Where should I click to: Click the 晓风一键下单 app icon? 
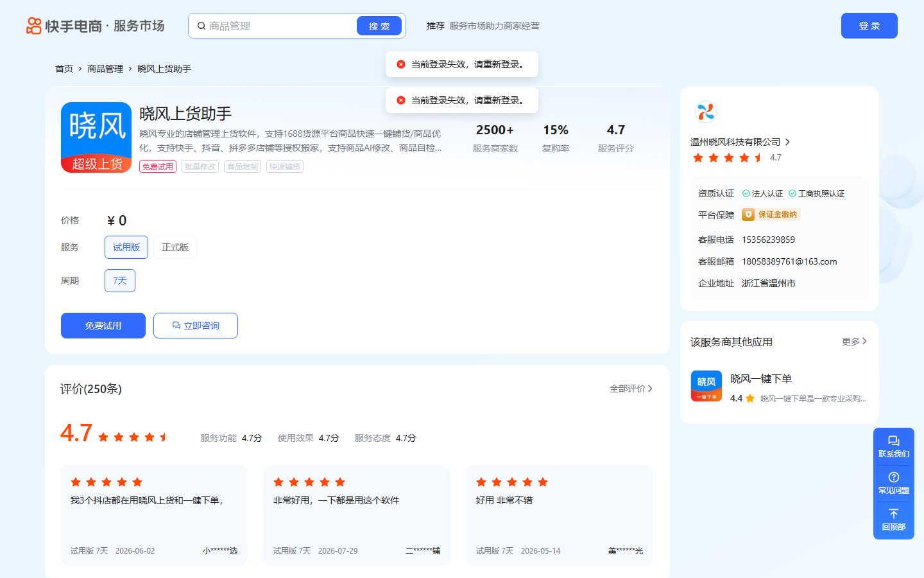click(x=706, y=386)
